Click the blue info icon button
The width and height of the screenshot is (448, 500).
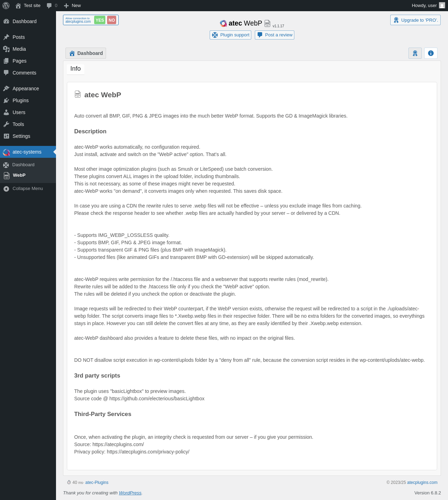(x=431, y=53)
